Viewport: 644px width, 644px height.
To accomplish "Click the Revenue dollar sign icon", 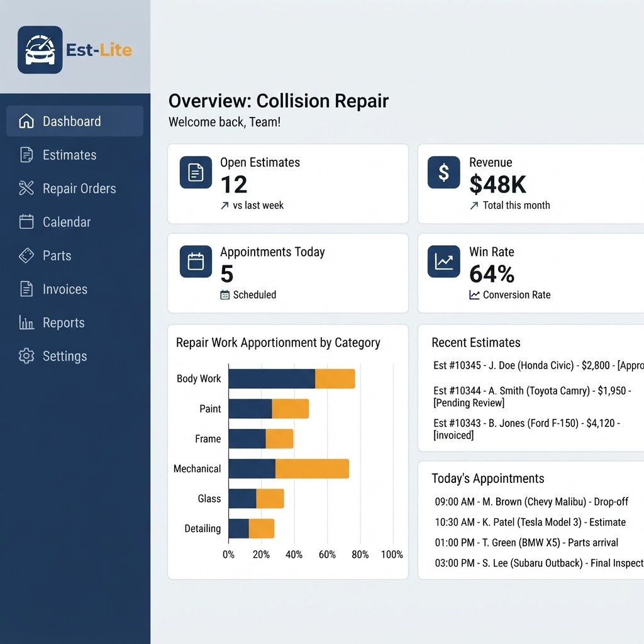I will click(x=443, y=172).
